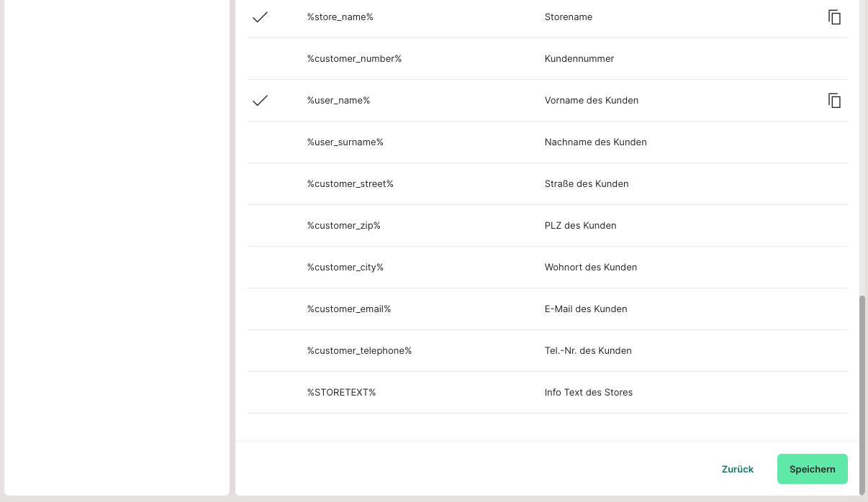This screenshot has height=502, width=868.
Task: Click 'Vorname des Kunden' description
Action: [x=591, y=101]
